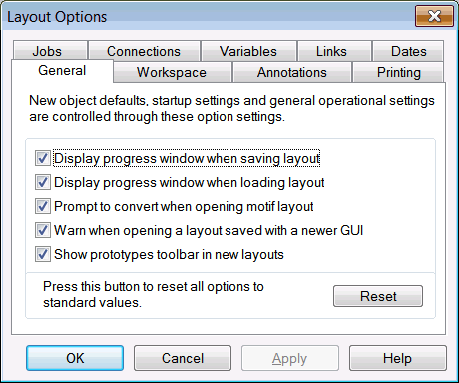Close the Layout Options dialog
The height and width of the screenshot is (383, 459).
434,16
